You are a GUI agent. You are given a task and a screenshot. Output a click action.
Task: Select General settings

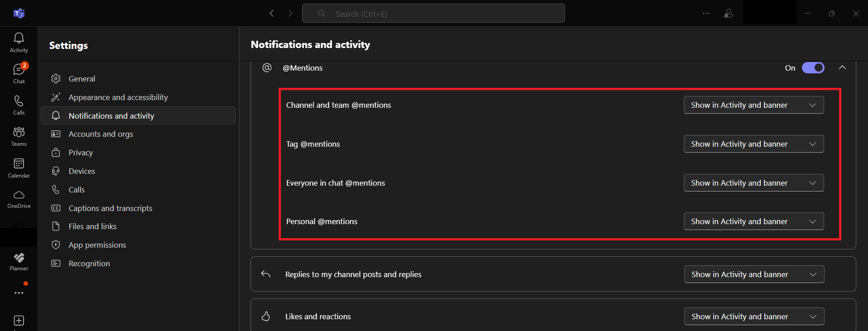pyautogui.click(x=138, y=78)
